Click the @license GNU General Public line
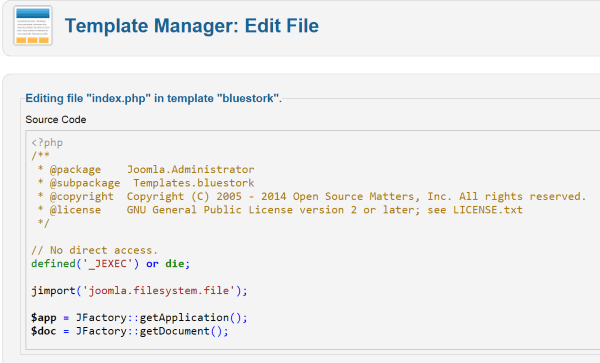Image resolution: width=600 pixels, height=363 pixels. [280, 210]
